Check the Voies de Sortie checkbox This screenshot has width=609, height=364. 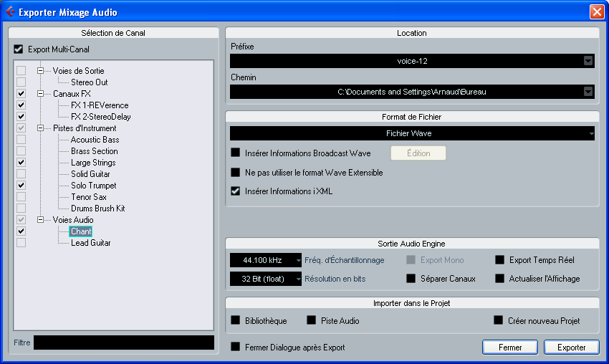pyautogui.click(x=21, y=71)
